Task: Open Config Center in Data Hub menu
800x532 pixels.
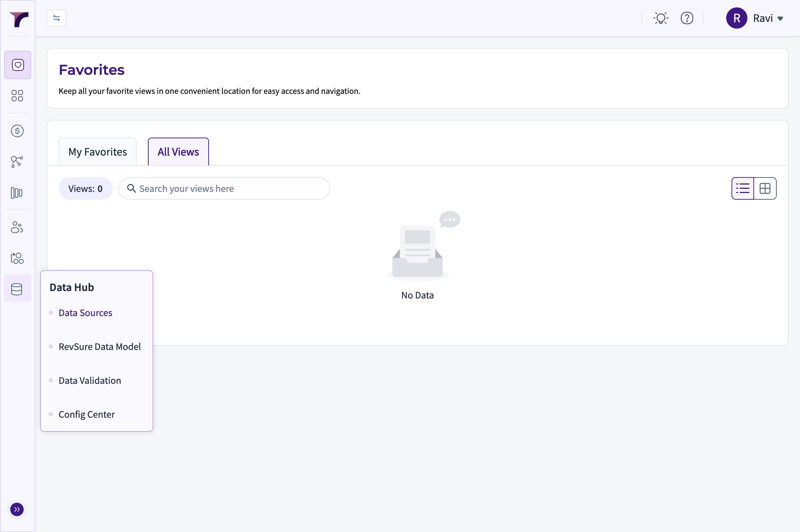Action: pyautogui.click(x=87, y=415)
